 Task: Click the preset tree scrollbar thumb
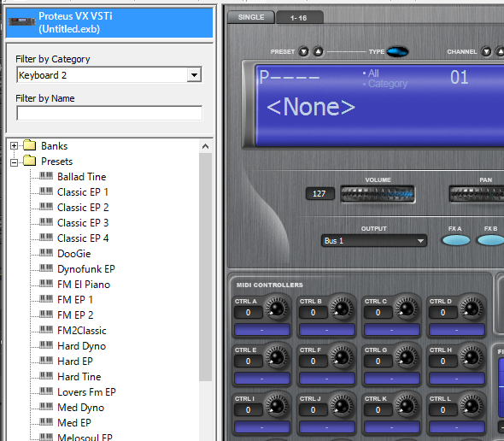tap(205, 268)
